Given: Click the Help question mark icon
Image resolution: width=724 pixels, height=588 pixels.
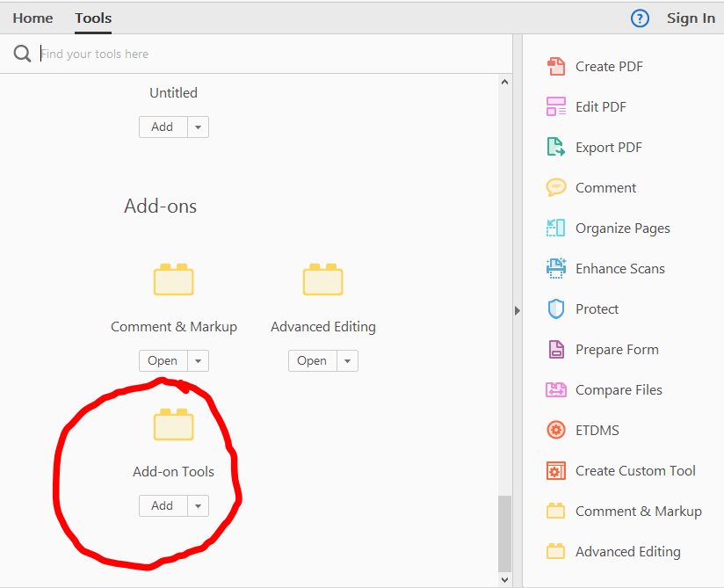Looking at the screenshot, I should click(x=639, y=18).
